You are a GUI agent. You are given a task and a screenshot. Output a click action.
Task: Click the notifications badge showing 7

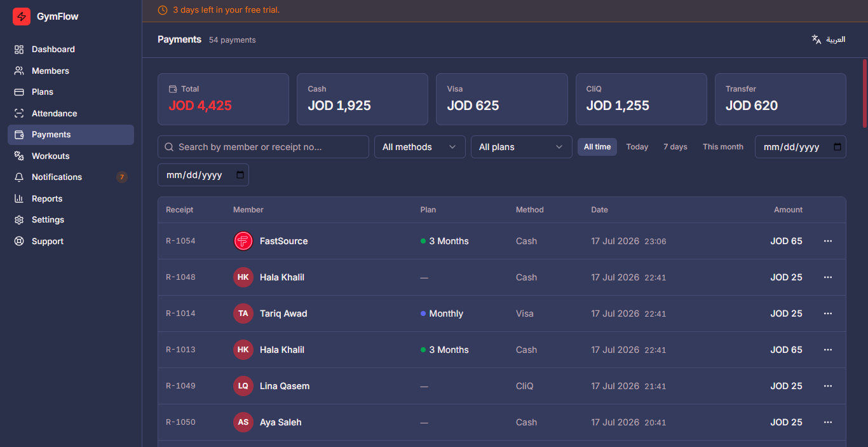click(x=122, y=177)
